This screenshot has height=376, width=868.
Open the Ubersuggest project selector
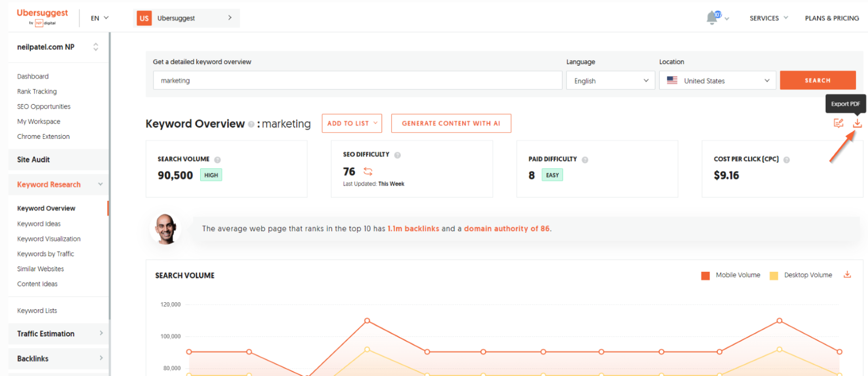tap(186, 18)
